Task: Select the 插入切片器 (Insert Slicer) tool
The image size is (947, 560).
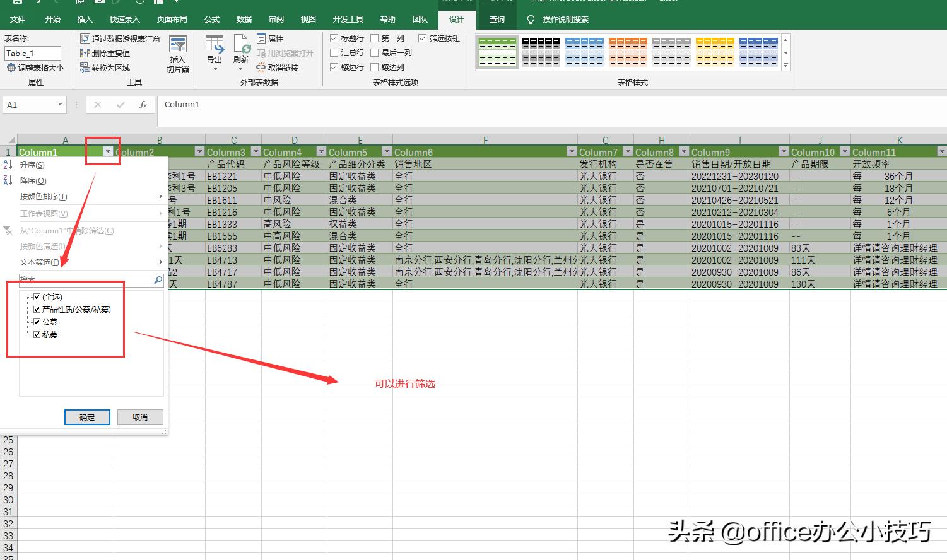Action: 177,54
